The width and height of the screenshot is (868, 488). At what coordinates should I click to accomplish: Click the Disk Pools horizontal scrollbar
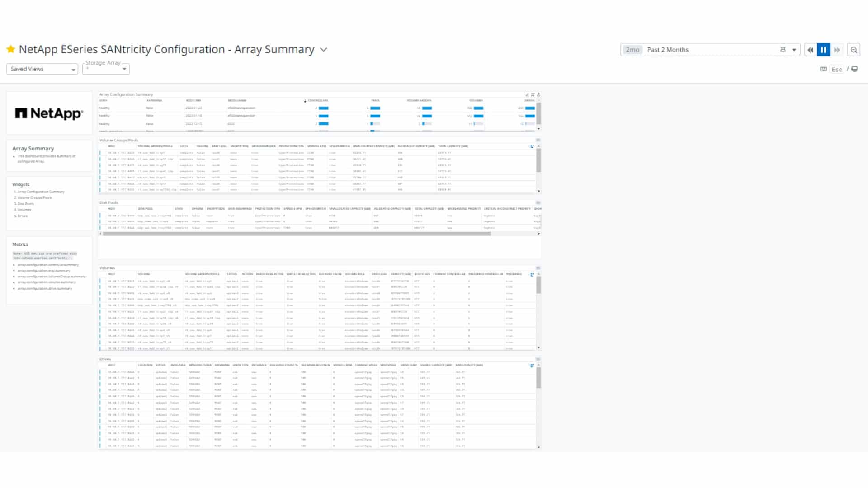point(297,234)
